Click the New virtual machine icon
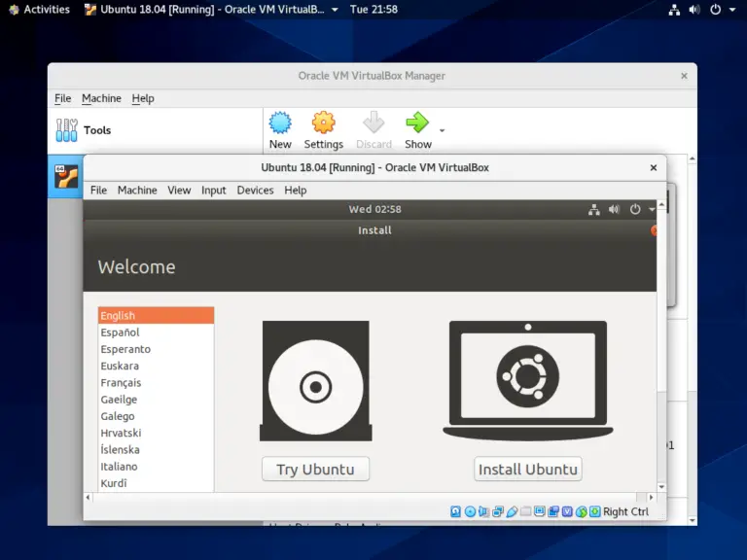The width and height of the screenshot is (747, 560). (x=280, y=122)
